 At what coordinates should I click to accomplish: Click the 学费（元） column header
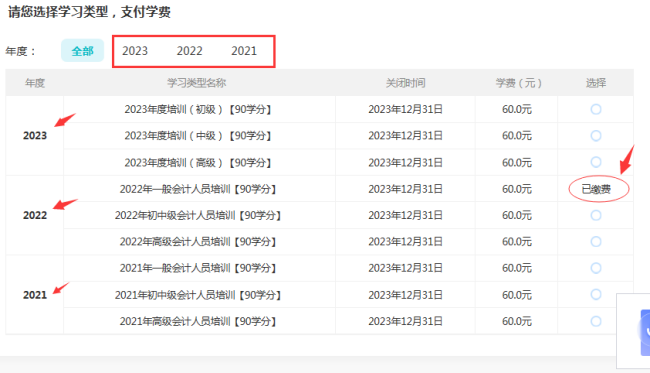pyautogui.click(x=518, y=83)
